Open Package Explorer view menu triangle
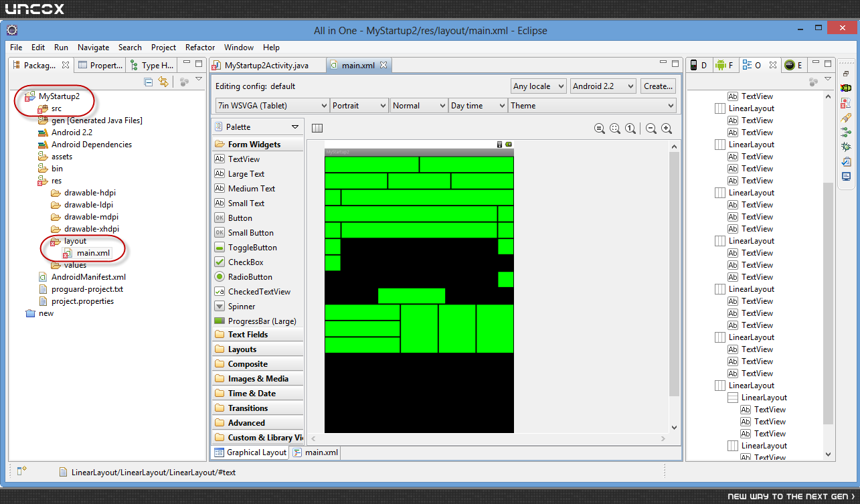 click(x=199, y=79)
